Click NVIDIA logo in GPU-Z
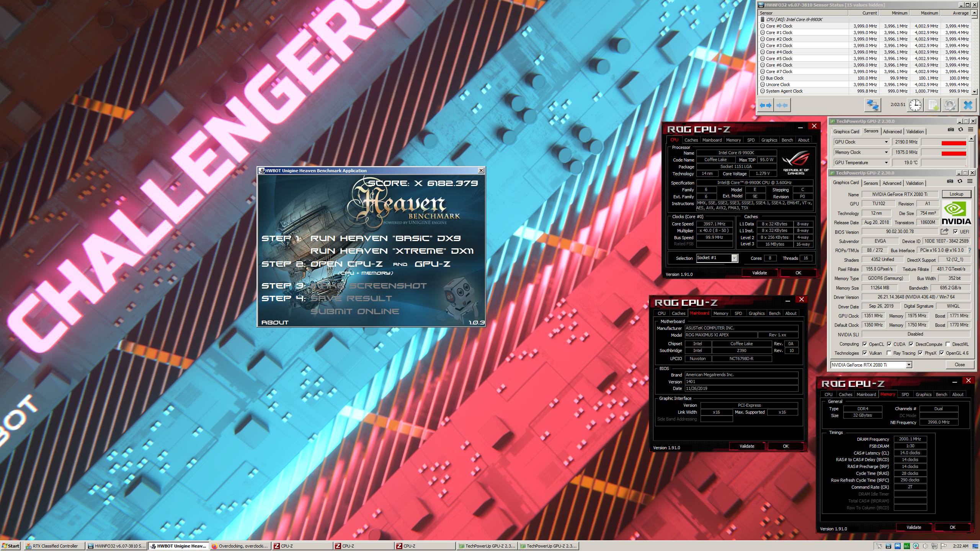 click(956, 213)
